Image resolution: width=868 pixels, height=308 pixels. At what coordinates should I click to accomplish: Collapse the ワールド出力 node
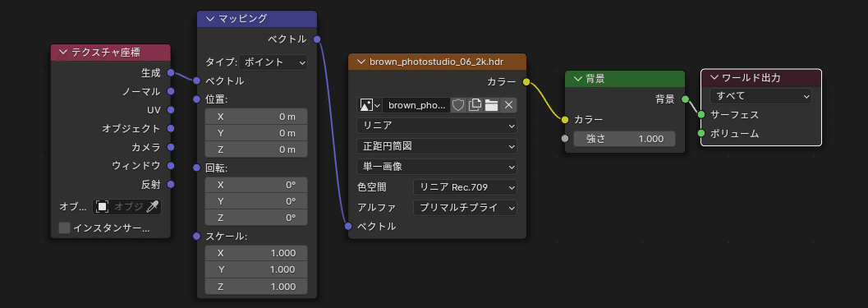click(714, 77)
